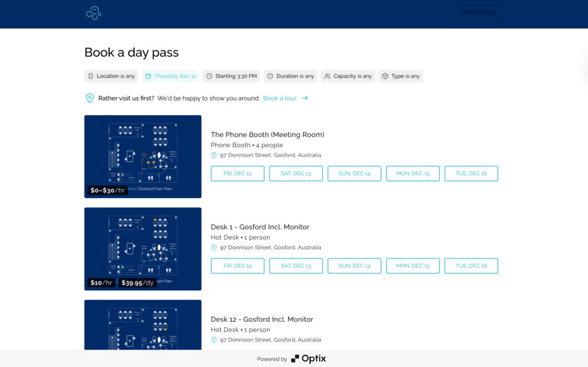Open the 'Location is any' filter dropdown
This screenshot has width=588, height=367.
111,76
